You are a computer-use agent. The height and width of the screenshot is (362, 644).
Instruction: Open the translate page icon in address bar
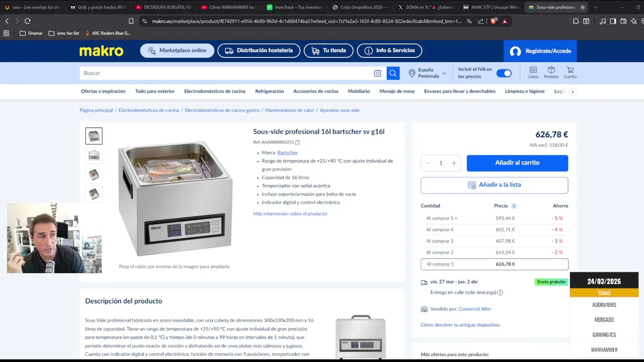(469, 21)
